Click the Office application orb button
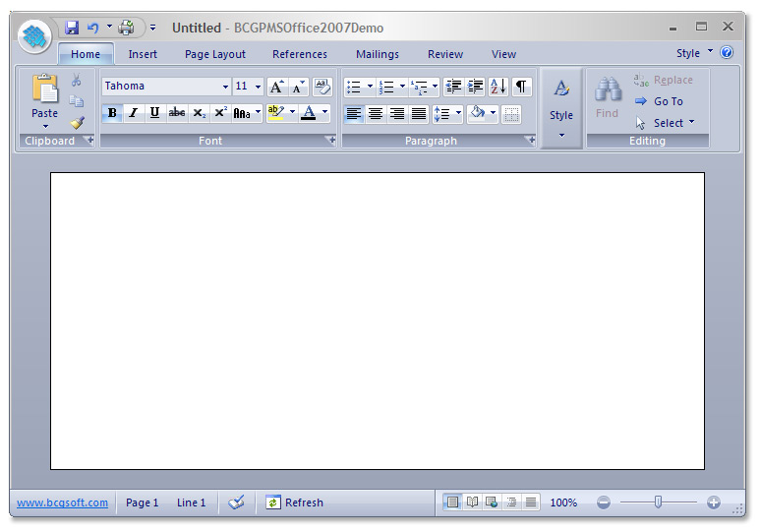 35,36
